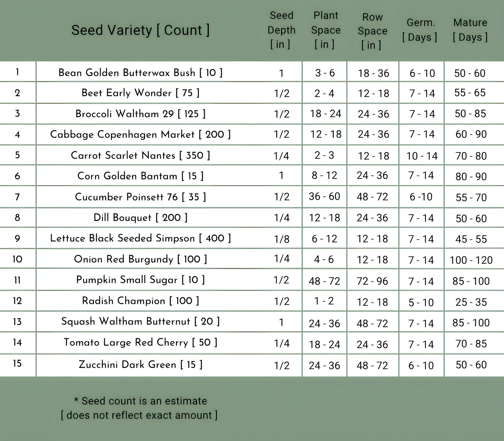This screenshot has width=504, height=441.
Task: Click row number 15 for Zucchini
Action: [17, 363]
